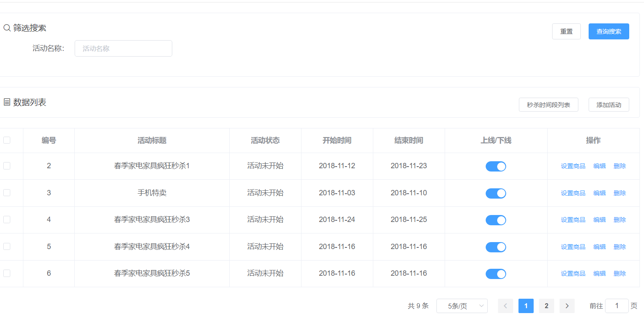Click the 共 9 条 total count text
644x318 pixels.
click(x=418, y=306)
